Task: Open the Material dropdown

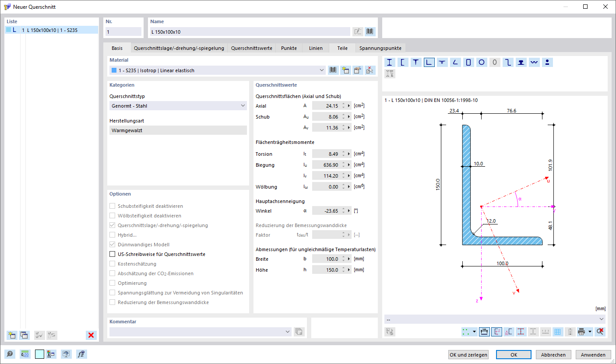Action: coord(218,70)
